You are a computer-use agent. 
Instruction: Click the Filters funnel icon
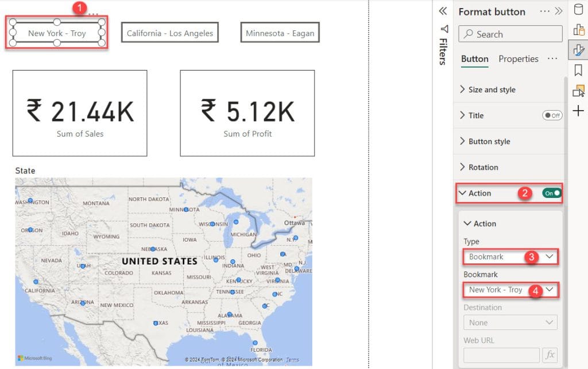(444, 29)
